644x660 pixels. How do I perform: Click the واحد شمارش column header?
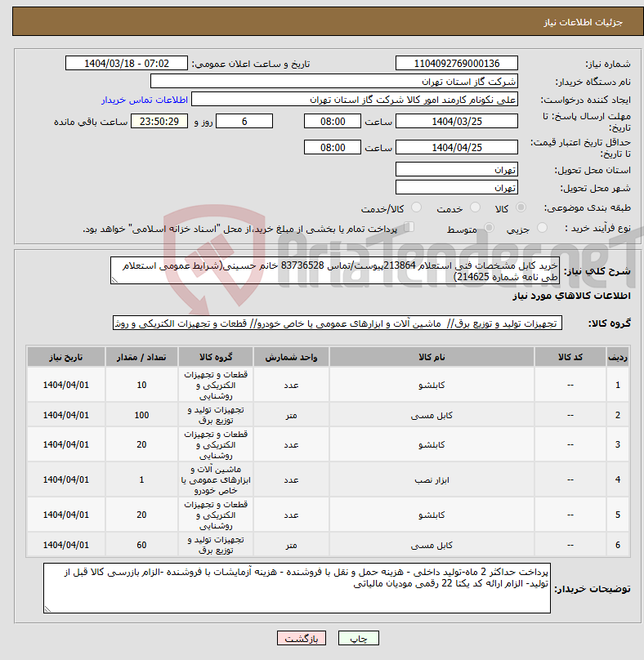[x=291, y=357]
